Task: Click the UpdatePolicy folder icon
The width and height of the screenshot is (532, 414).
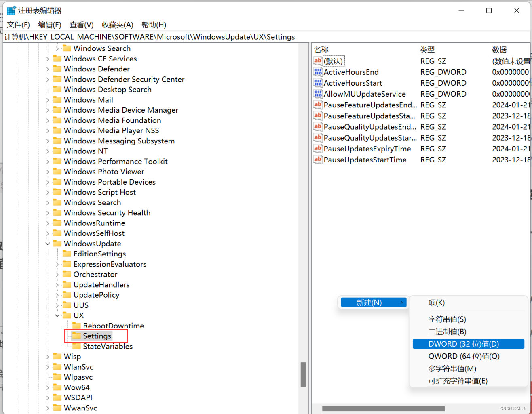Action: [x=67, y=295]
